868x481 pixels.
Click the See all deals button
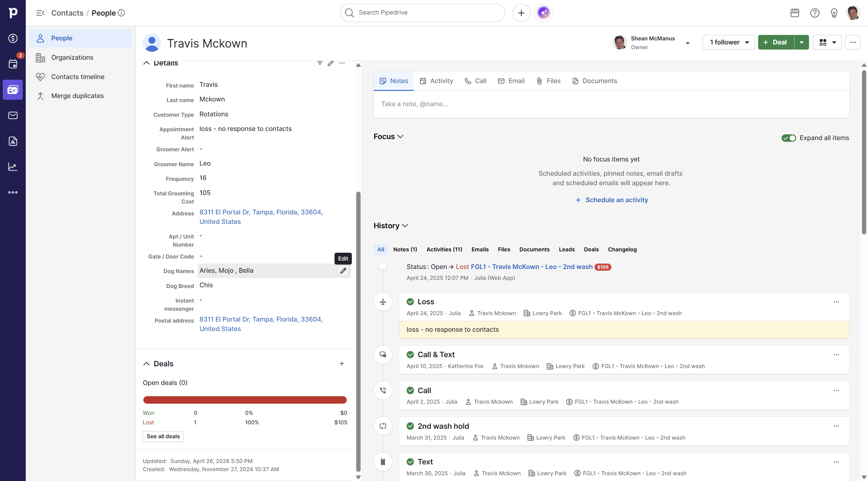coord(163,436)
